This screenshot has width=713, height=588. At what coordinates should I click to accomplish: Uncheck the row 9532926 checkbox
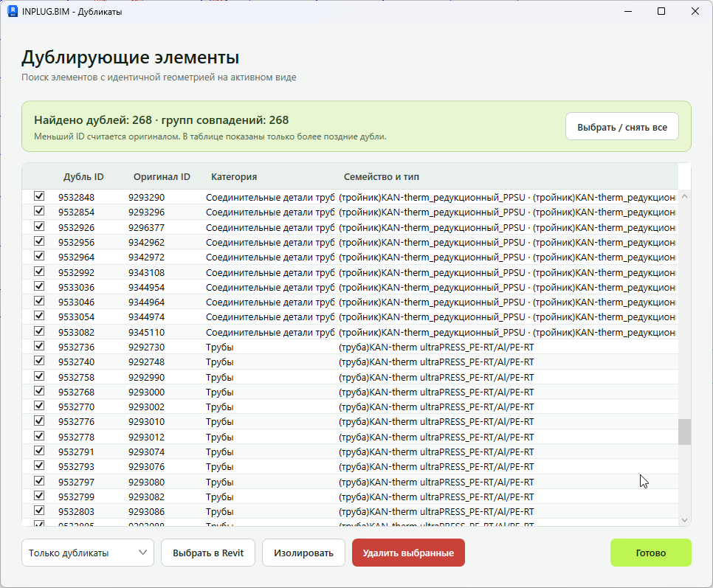(39, 226)
